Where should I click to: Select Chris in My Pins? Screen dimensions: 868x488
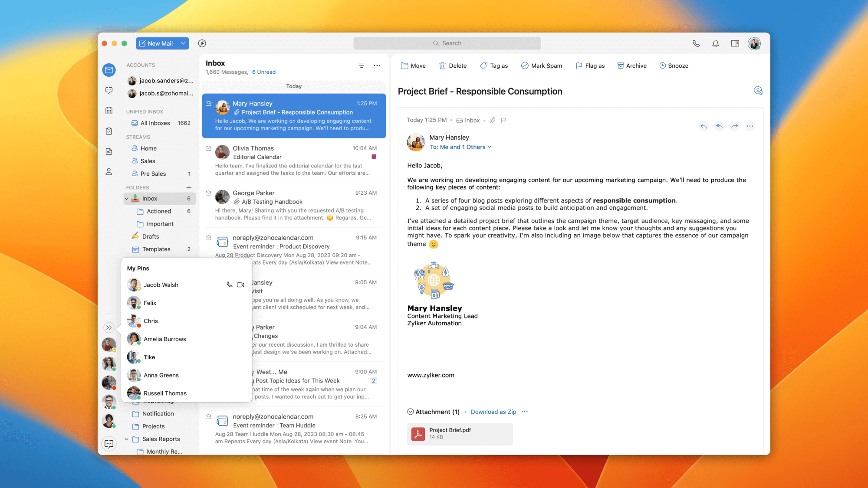click(x=187, y=321)
